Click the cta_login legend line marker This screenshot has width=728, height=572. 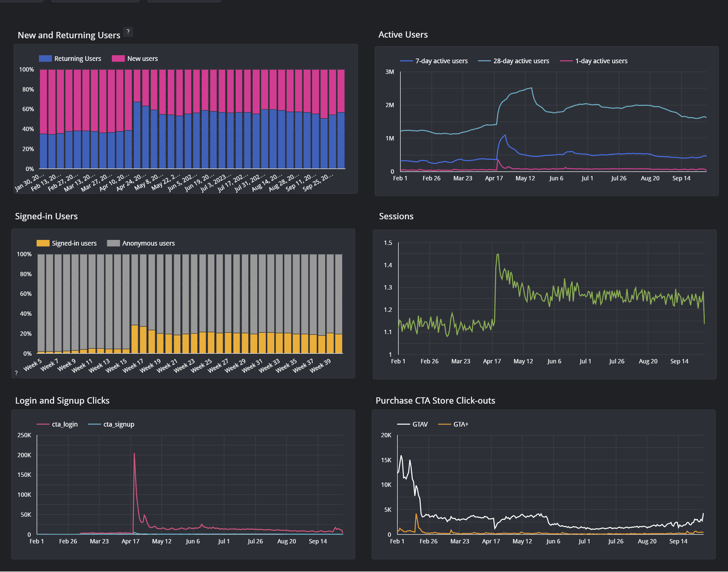43,424
